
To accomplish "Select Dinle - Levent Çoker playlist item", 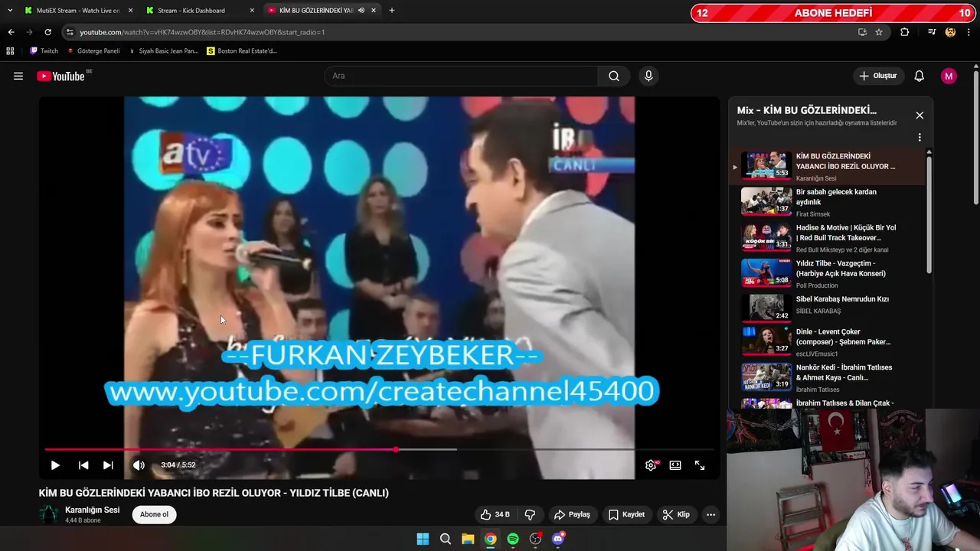I will tap(827, 342).
